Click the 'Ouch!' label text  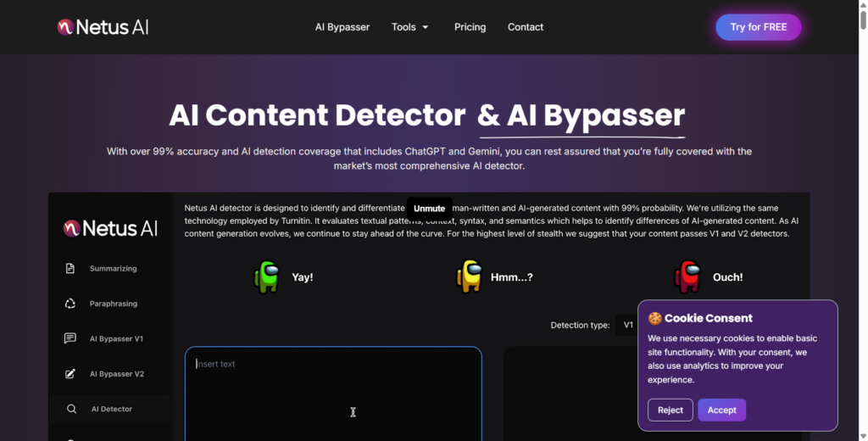tap(728, 277)
